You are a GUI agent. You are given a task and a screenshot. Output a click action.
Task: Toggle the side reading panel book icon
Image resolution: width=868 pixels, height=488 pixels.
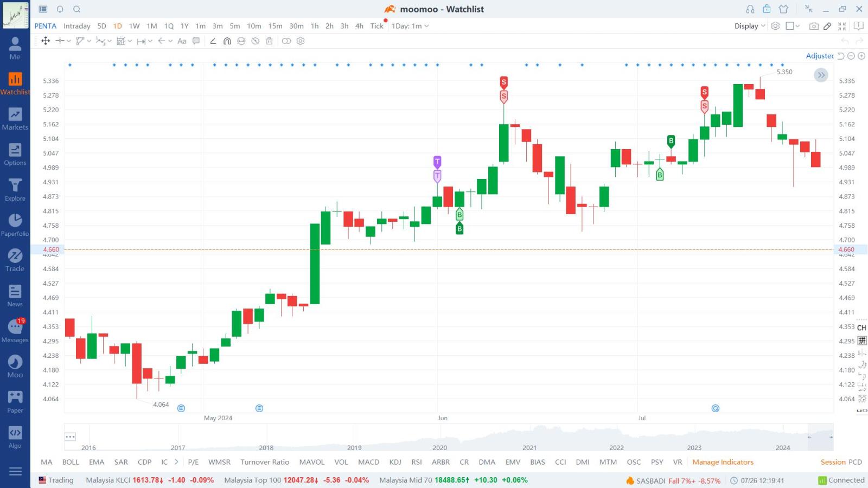pyautogui.click(x=858, y=26)
